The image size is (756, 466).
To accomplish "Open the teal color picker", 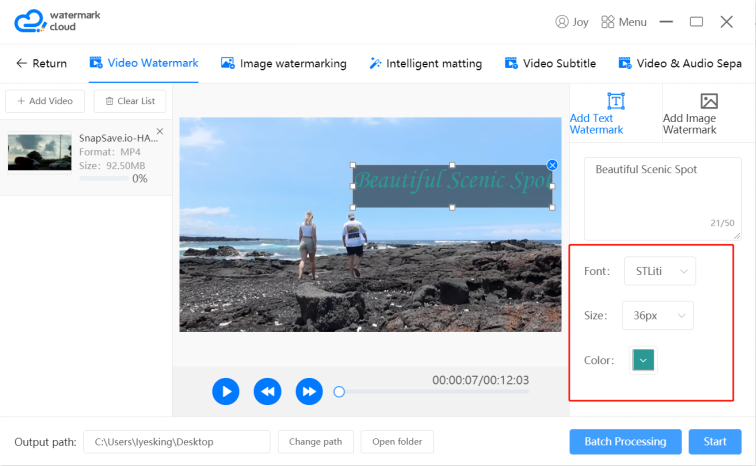I will point(643,360).
